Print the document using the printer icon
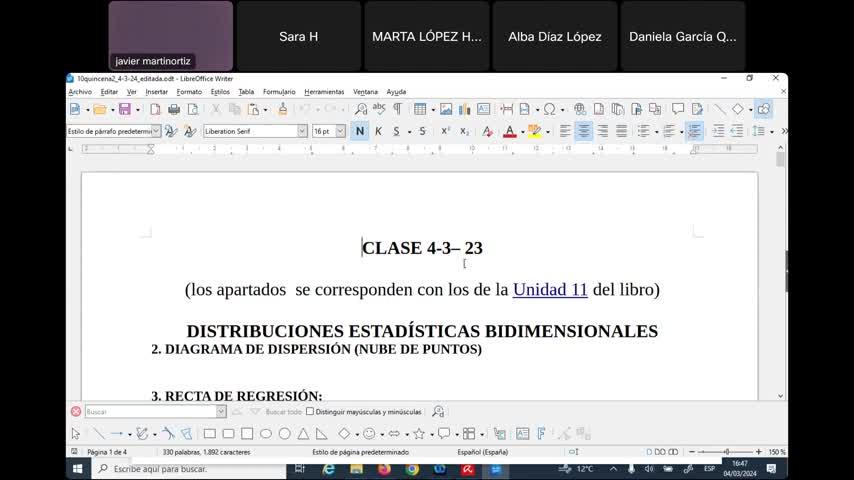The height and width of the screenshot is (480, 854). click(174, 109)
